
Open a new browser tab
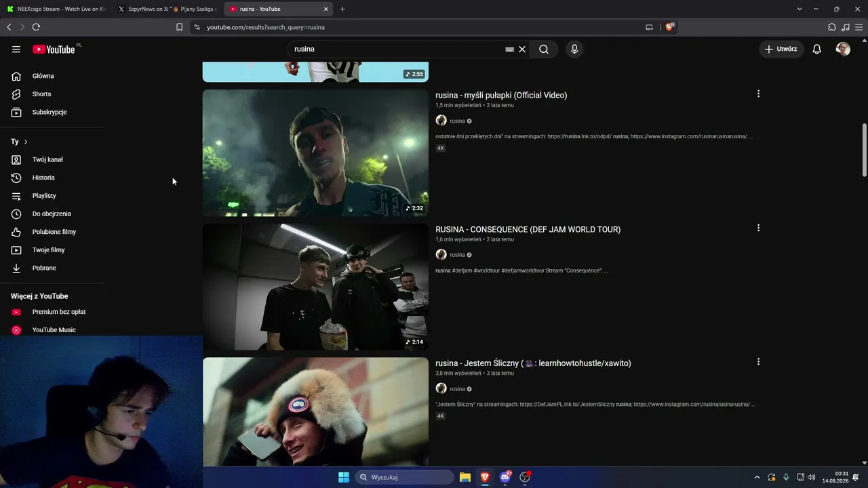point(342,9)
